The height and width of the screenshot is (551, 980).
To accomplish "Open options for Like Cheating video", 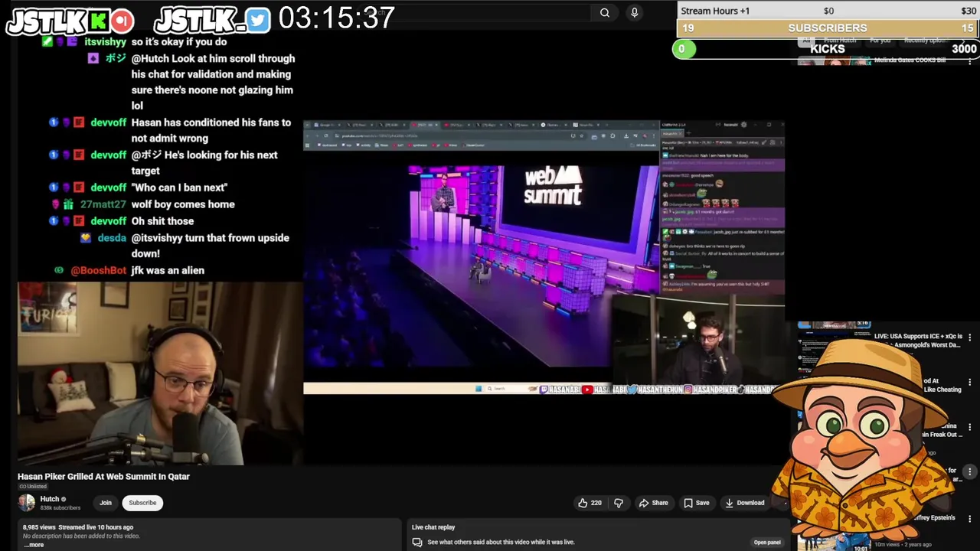I will 970,382.
